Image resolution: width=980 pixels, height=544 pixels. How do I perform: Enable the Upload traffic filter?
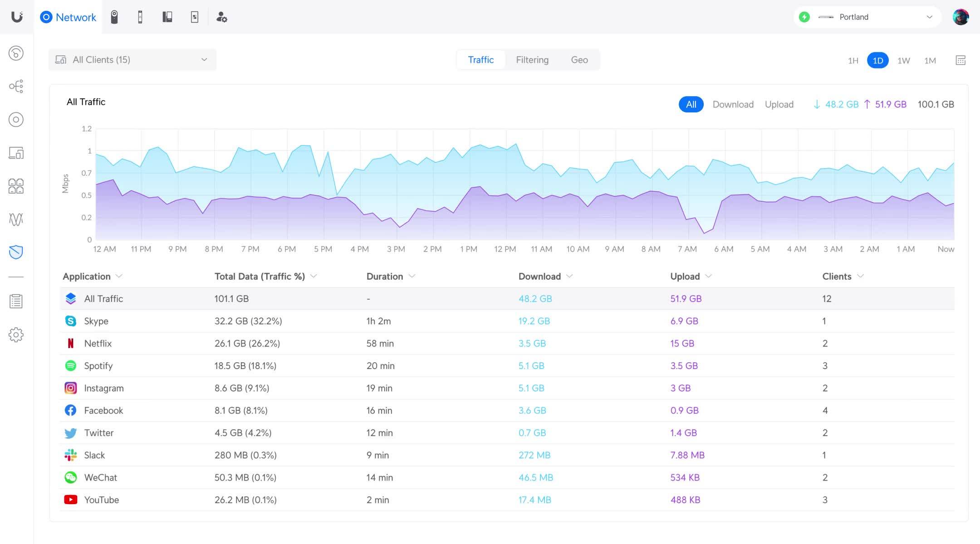pos(779,104)
